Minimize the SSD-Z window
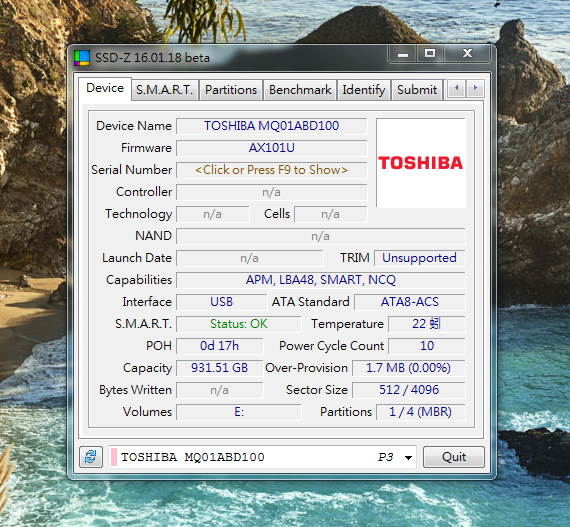The height and width of the screenshot is (527, 570). 403,54
